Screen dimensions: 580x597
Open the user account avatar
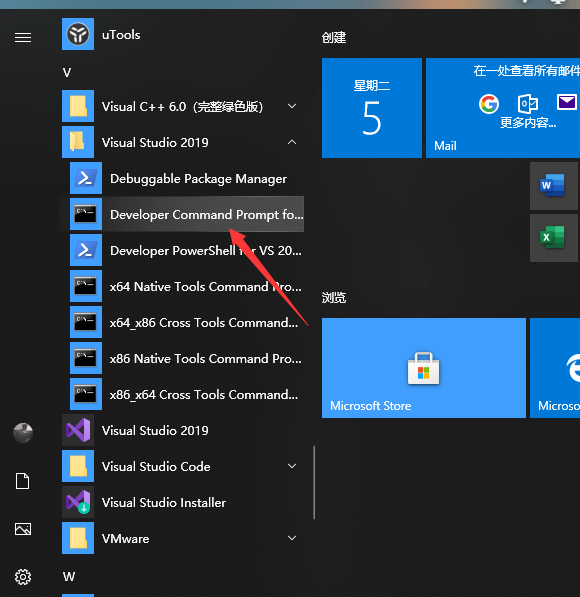pos(23,433)
